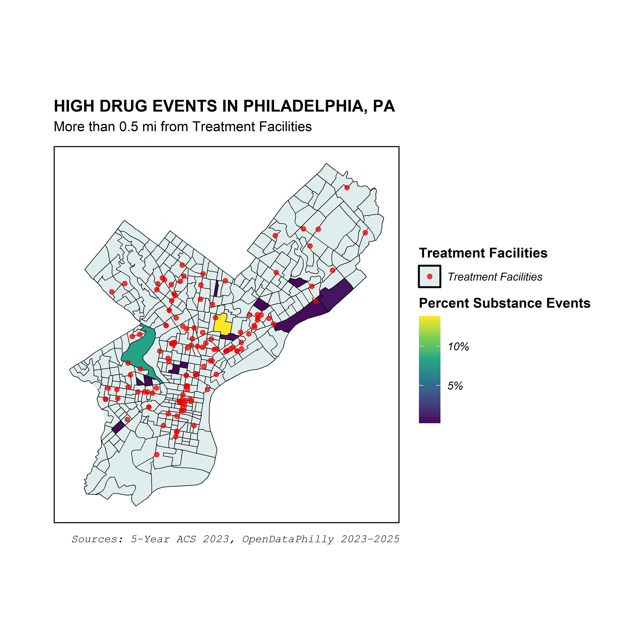Click the 5% label on the color scale
644x644 pixels.
click(455, 386)
